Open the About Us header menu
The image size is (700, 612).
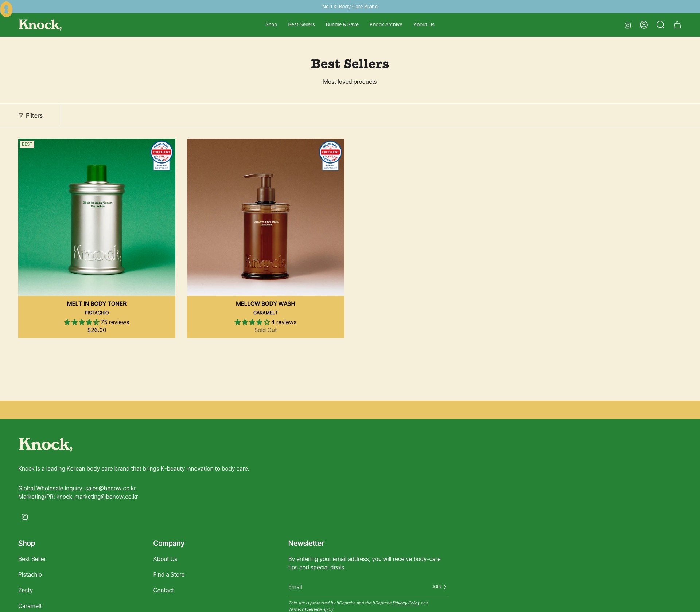[x=424, y=24]
